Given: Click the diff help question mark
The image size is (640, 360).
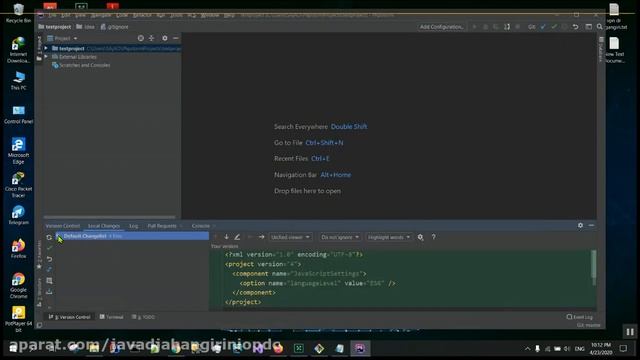Looking at the screenshot, I should [433, 237].
